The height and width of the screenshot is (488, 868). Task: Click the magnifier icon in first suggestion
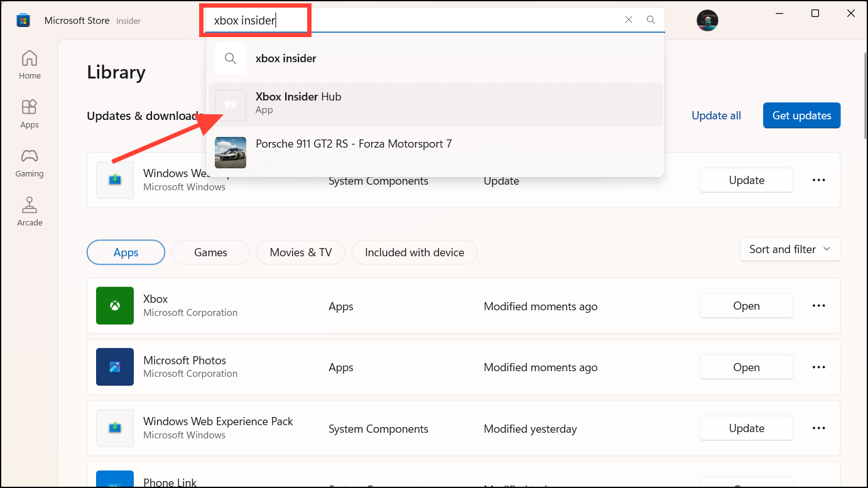[231, 58]
